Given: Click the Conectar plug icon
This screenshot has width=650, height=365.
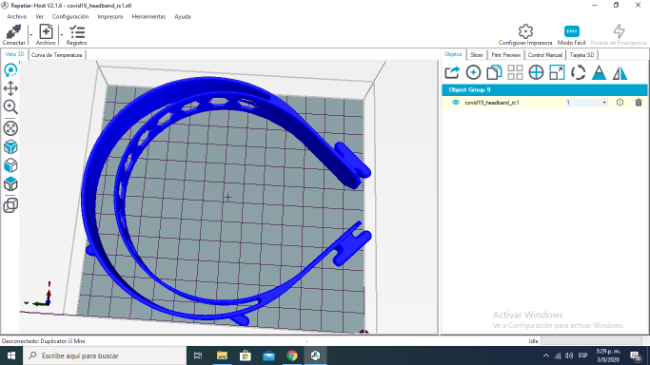Looking at the screenshot, I should pos(14,32).
